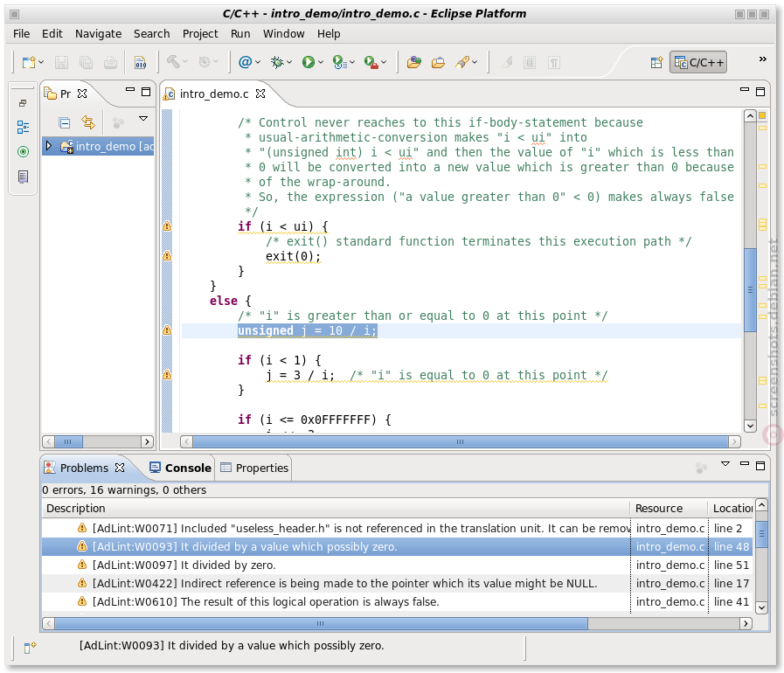Close the intro_demo.c editor tab
This screenshot has height=673, width=784.
pos(260,94)
